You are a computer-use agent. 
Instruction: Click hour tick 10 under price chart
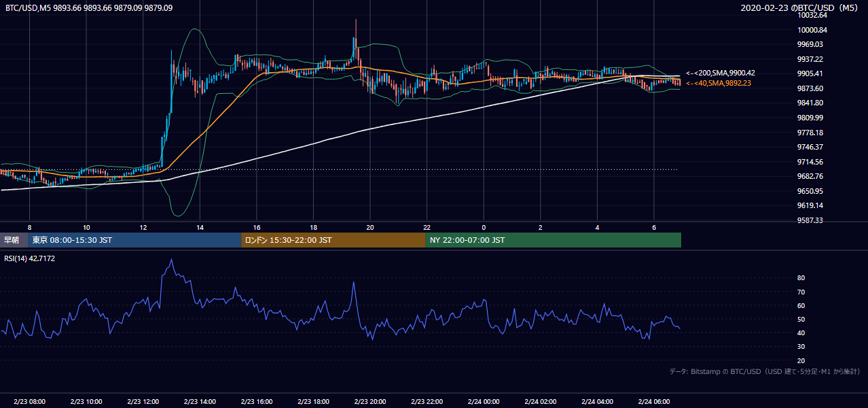(86, 227)
